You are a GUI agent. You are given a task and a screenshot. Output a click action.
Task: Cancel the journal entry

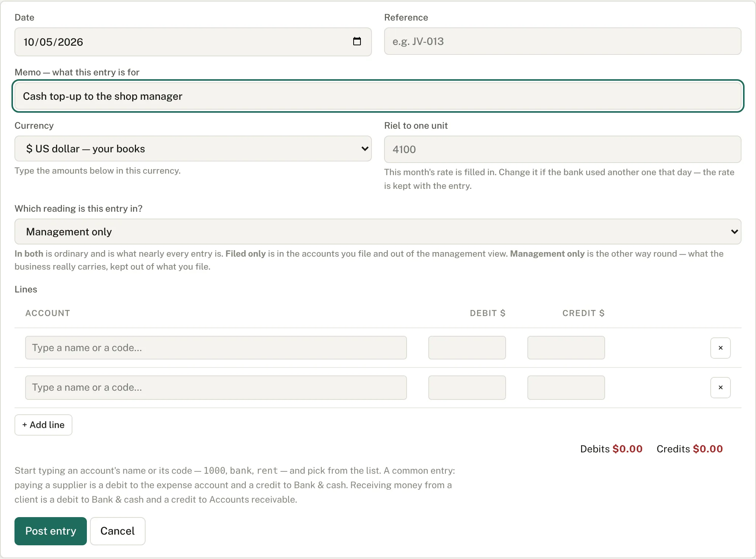click(x=117, y=531)
